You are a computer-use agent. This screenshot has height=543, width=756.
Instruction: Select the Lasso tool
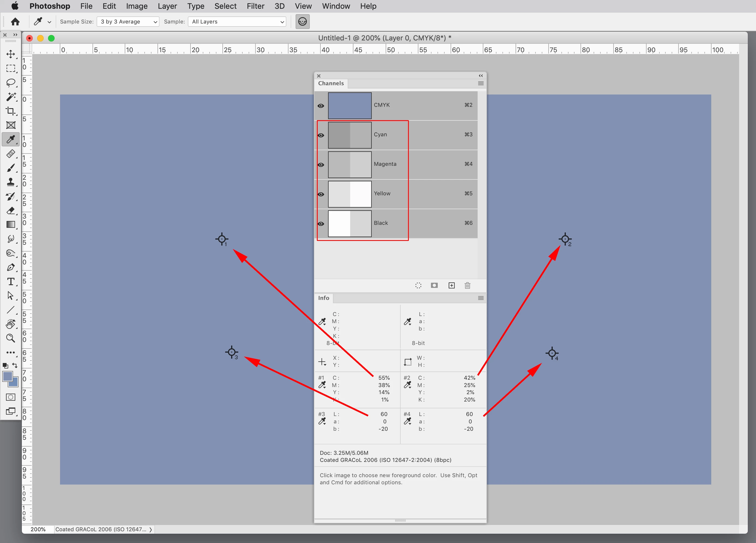click(11, 82)
